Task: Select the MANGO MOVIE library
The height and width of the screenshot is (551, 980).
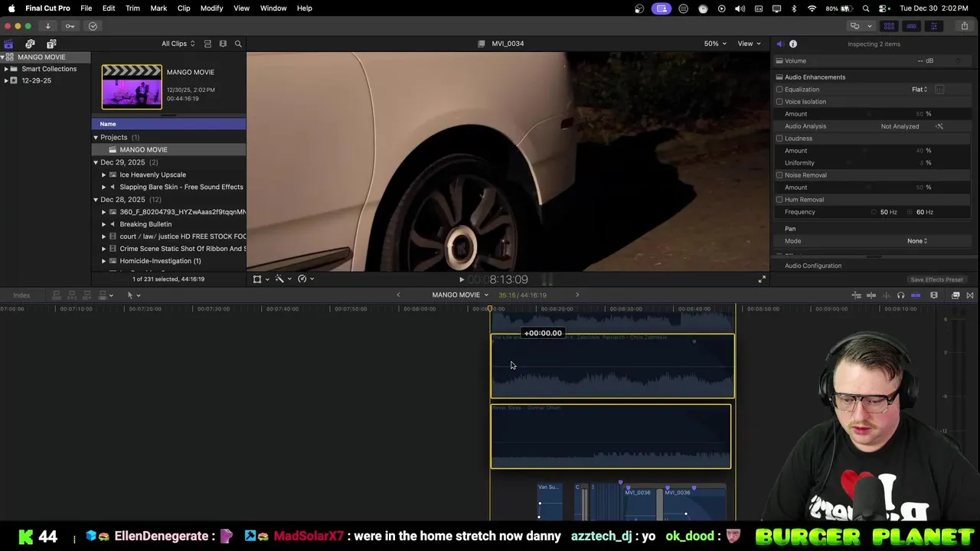Action: pos(45,57)
